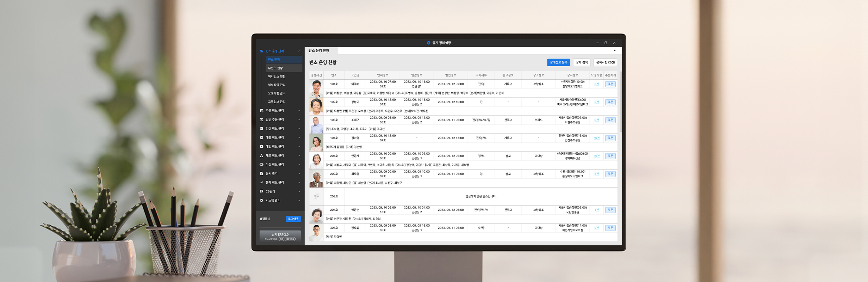
Task: Expand 주문 정보 관리 using its chevron
Action: coord(299,111)
